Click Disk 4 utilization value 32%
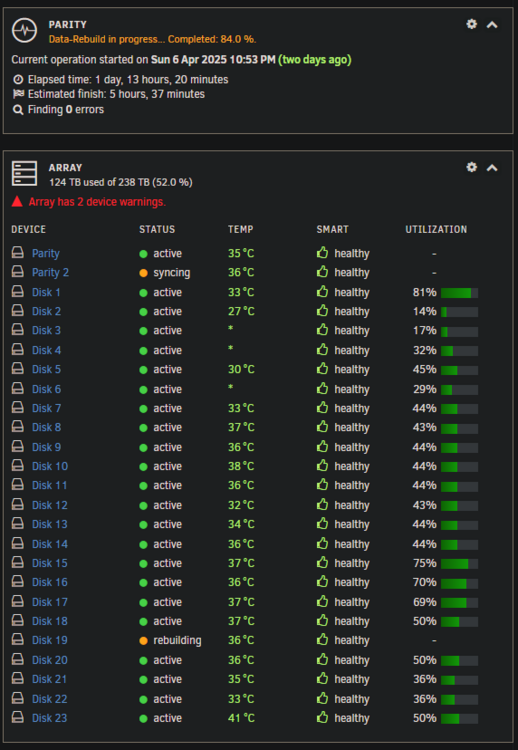 (425, 350)
